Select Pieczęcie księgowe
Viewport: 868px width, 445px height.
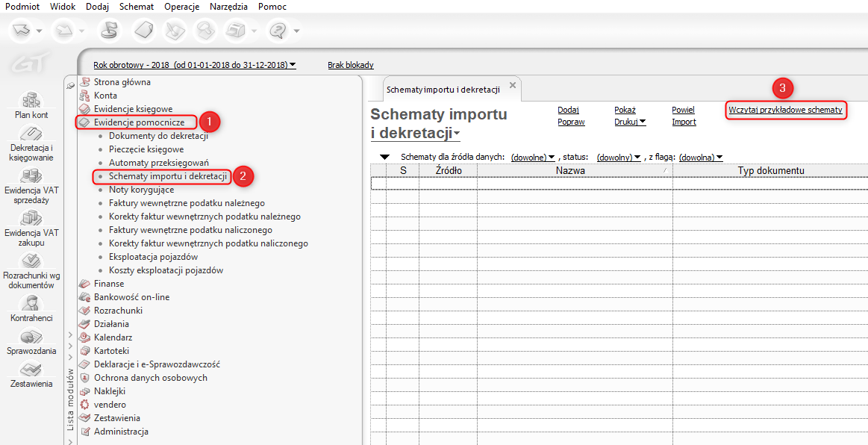pyautogui.click(x=146, y=149)
